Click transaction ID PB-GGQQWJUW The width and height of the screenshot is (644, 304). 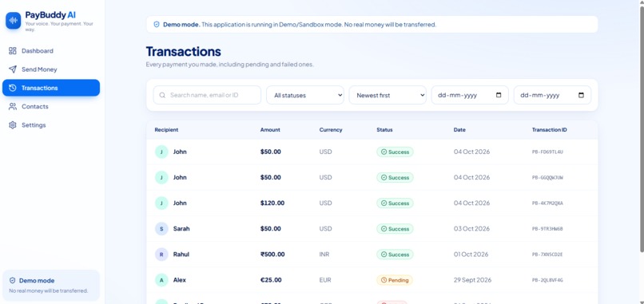tap(547, 178)
